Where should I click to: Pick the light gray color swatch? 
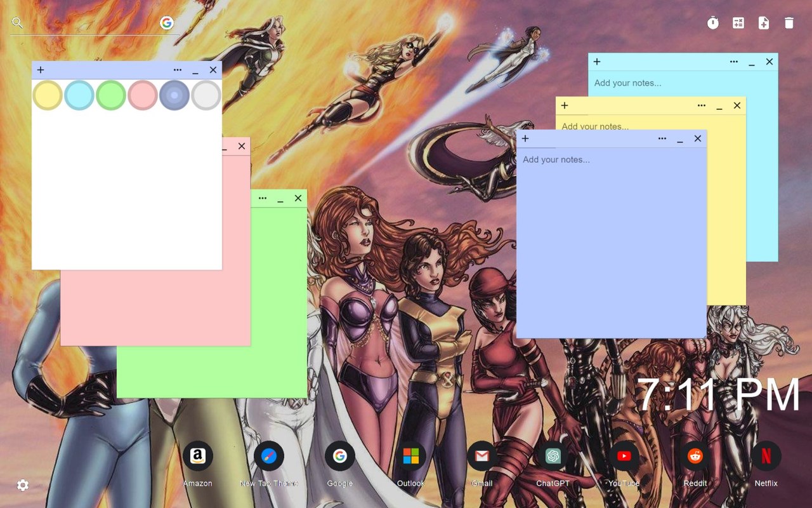(x=206, y=95)
